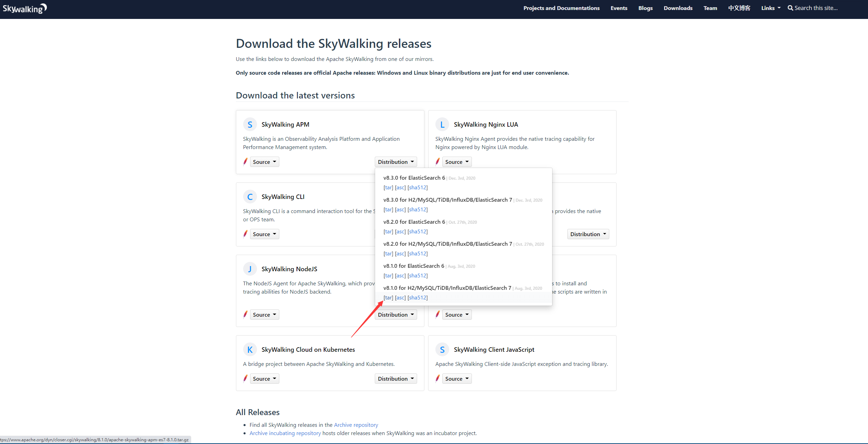Click the K icon of Cloud on Kubernetes
Screen dimensions: 868x444
(x=250, y=350)
